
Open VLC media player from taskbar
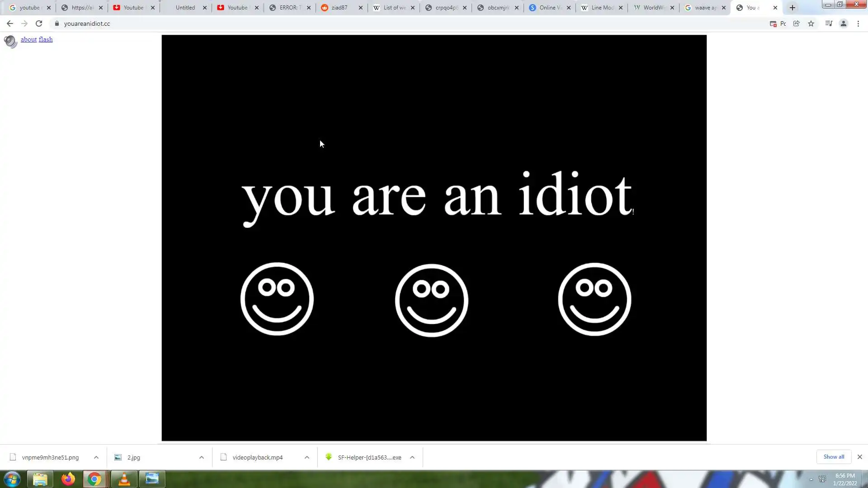coord(124,479)
